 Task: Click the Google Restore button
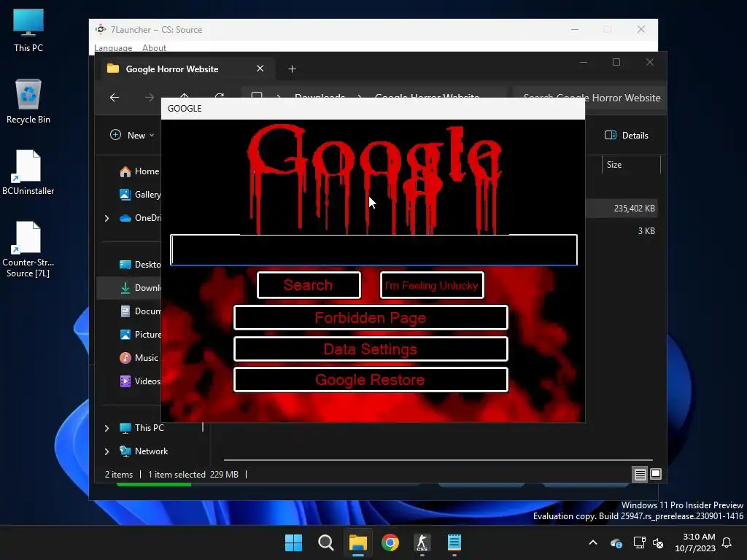(371, 379)
